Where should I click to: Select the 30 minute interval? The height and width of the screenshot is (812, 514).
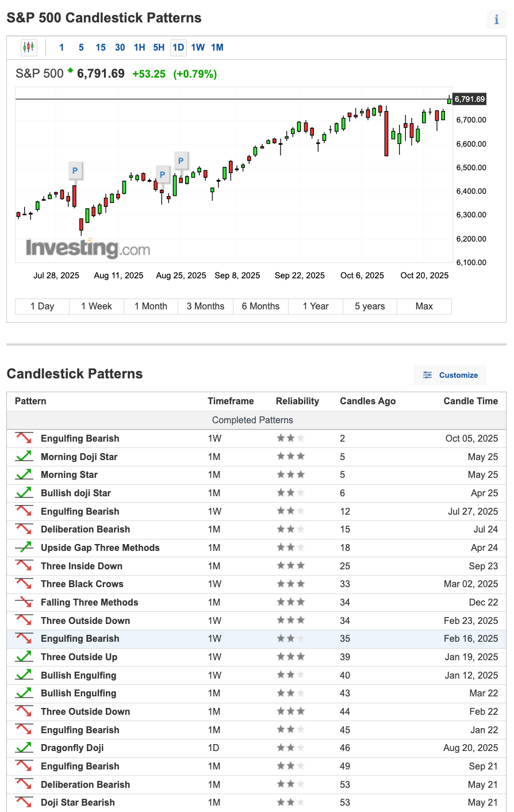pos(120,47)
